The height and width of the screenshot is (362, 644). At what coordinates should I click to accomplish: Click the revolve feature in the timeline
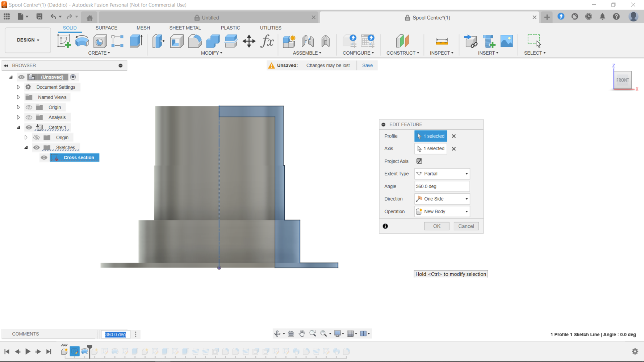point(85,351)
